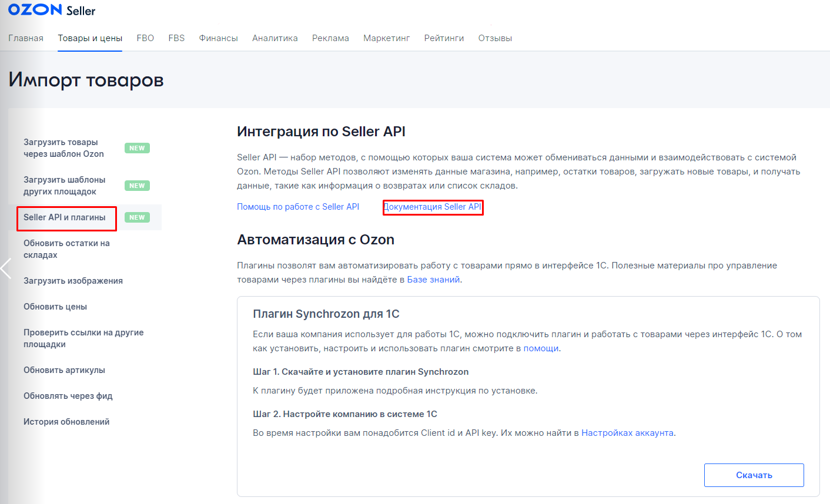Click the OZON Seller logo
Screen dimensions: 830x504
click(x=52, y=10)
